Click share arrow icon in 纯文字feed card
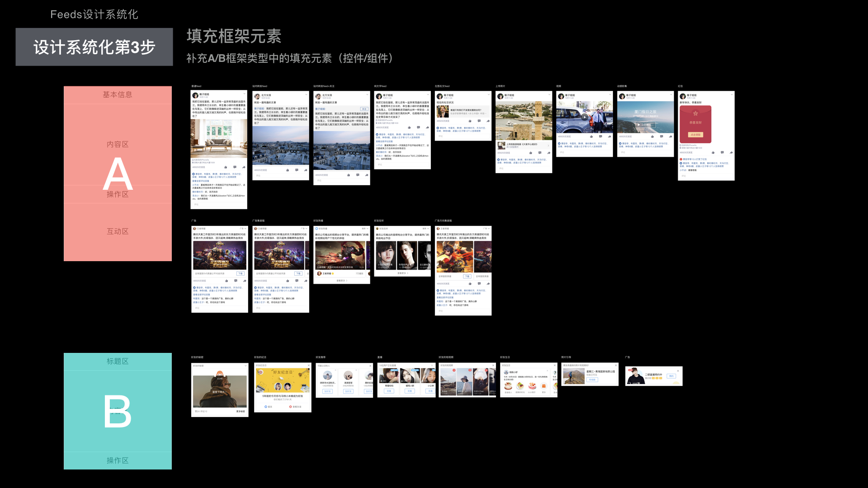This screenshot has width=868, height=488. [427, 127]
